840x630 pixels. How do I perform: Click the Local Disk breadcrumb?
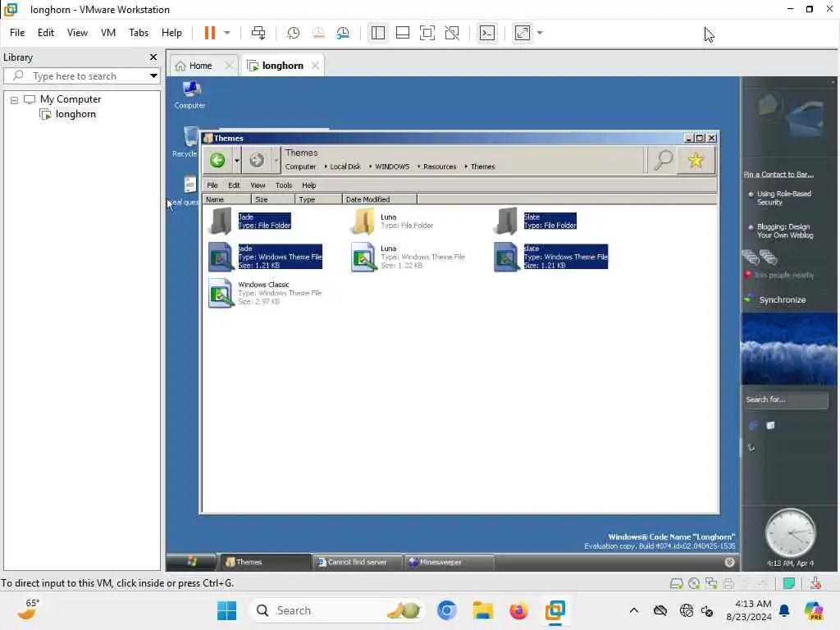click(345, 167)
